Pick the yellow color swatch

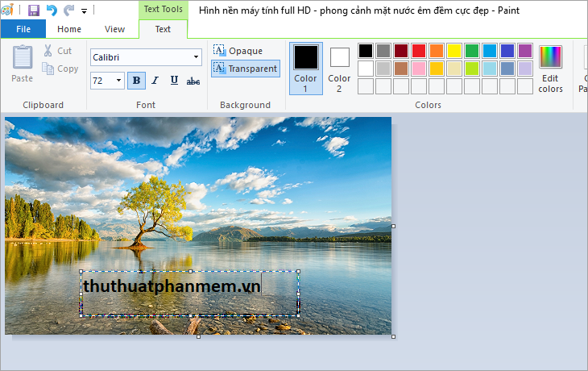coord(454,51)
